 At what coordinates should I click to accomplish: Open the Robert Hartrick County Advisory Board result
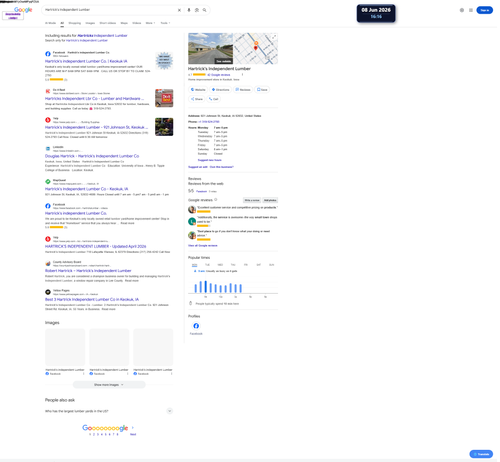tap(88, 271)
